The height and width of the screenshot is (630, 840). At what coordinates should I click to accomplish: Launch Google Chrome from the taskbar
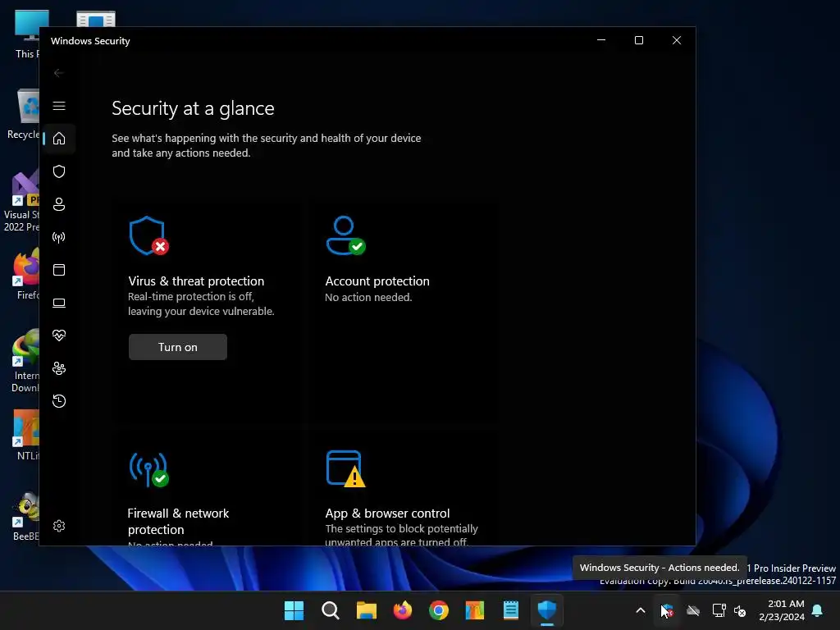439,610
